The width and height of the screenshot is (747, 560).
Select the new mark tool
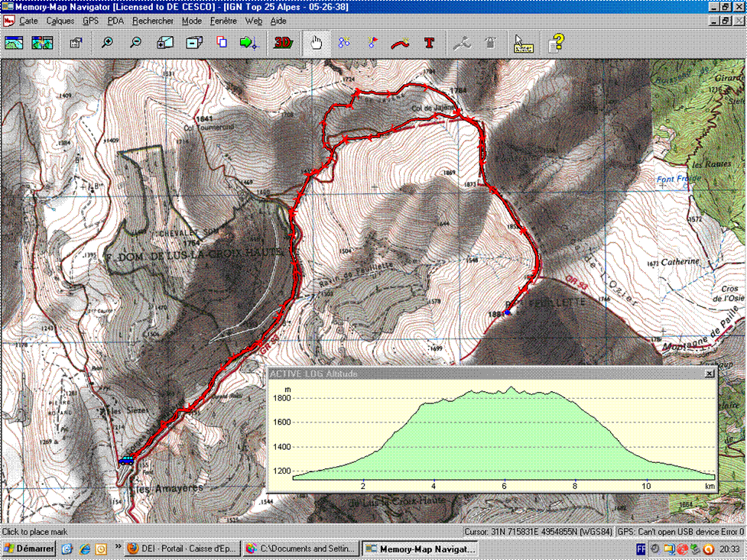click(x=344, y=43)
